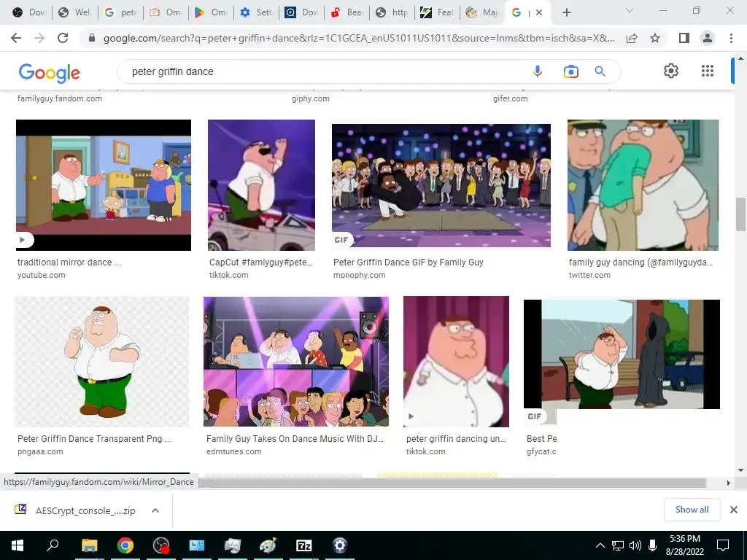
Task: Open Chrome side panel icon
Action: 684,38
